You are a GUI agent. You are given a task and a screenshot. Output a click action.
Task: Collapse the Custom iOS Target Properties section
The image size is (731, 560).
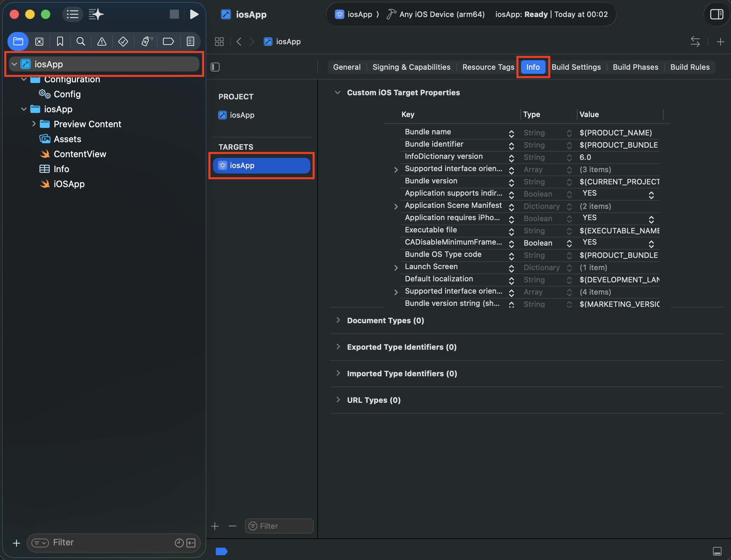338,93
